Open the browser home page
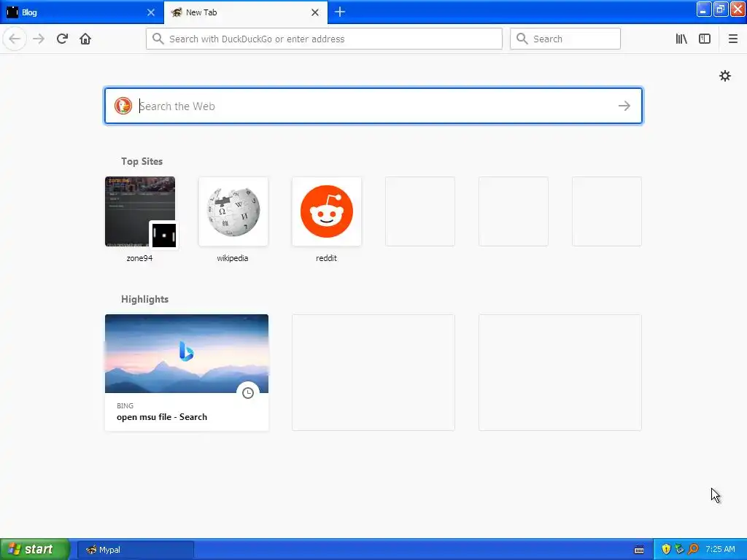The width and height of the screenshot is (747, 560). (x=85, y=39)
